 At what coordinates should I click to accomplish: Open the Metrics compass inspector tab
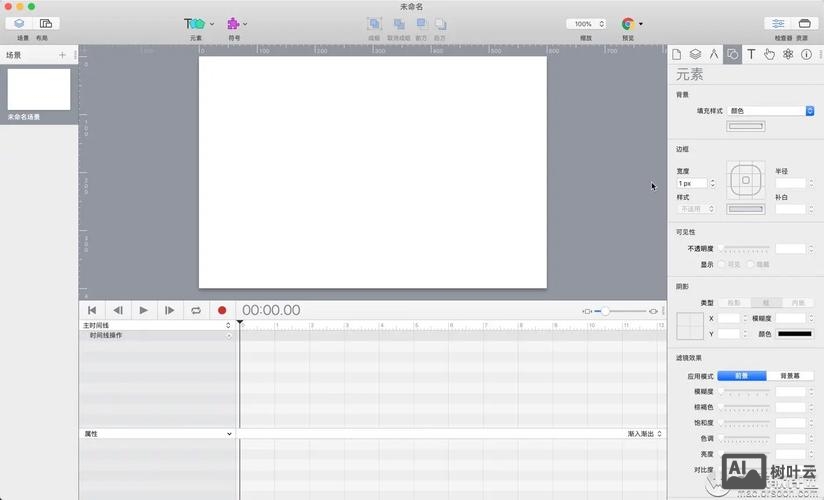pos(714,54)
